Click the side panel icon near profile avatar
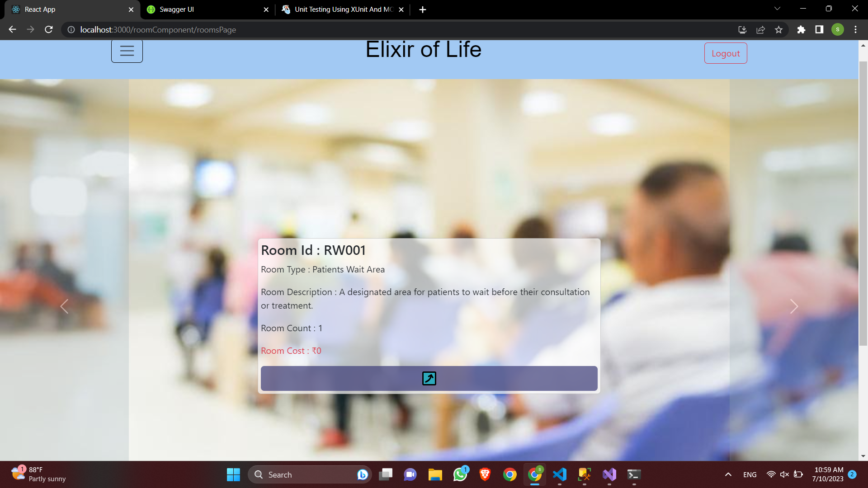868x488 pixels. (x=819, y=29)
